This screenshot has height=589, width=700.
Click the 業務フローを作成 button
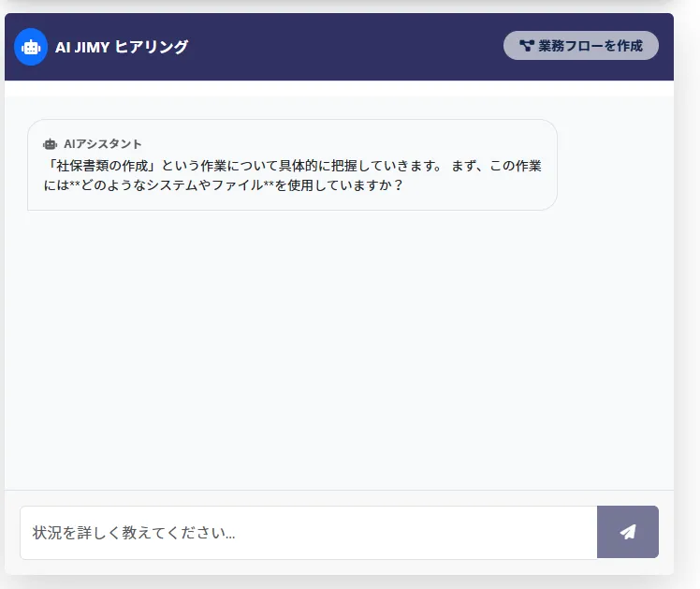click(580, 46)
